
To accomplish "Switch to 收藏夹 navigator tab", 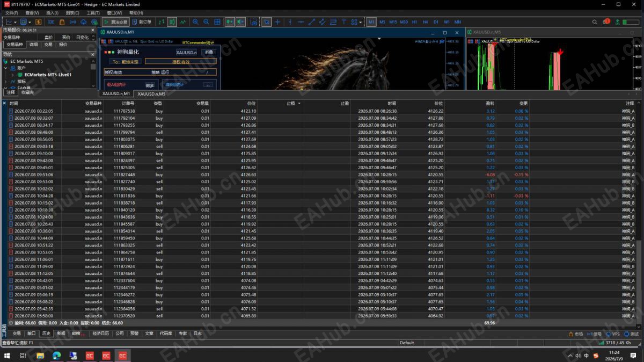I will (x=27, y=92).
